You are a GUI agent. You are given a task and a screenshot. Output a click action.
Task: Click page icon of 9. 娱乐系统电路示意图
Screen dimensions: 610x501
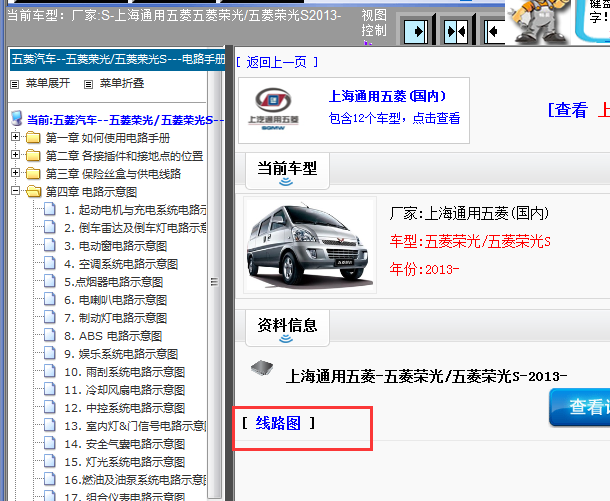click(50, 353)
